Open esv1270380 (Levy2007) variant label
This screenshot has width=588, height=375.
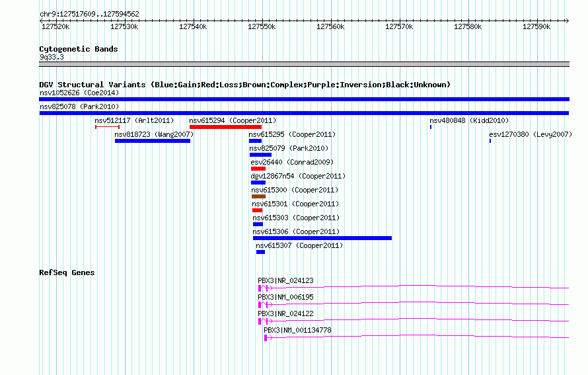(x=531, y=134)
